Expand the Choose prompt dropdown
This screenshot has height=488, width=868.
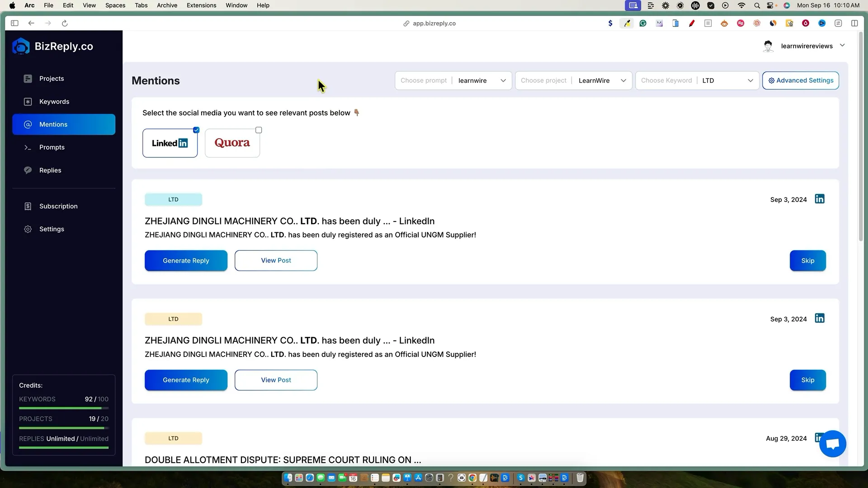pos(453,80)
